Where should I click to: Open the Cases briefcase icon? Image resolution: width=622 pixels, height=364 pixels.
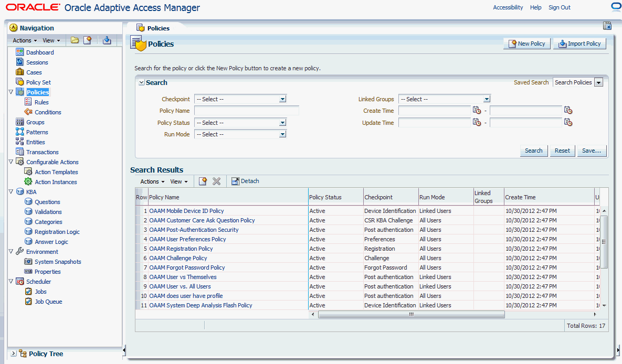(x=20, y=72)
